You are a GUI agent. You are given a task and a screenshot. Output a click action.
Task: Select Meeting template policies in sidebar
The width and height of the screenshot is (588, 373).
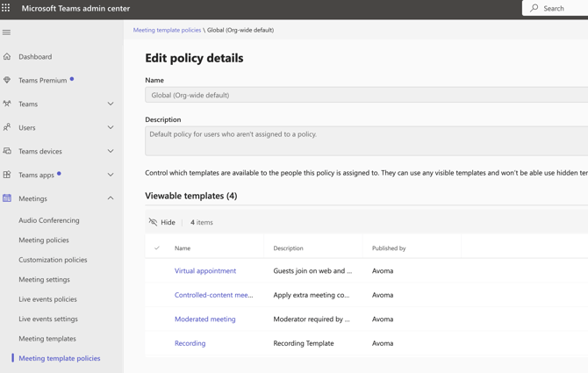point(60,358)
